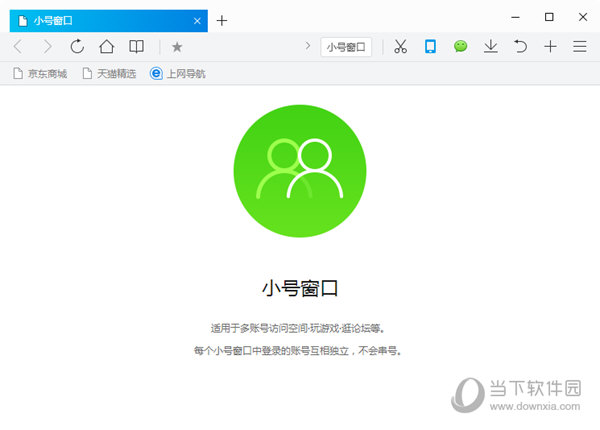Click the 小号窗口 address bar label
The width and height of the screenshot is (600, 430).
click(x=346, y=47)
